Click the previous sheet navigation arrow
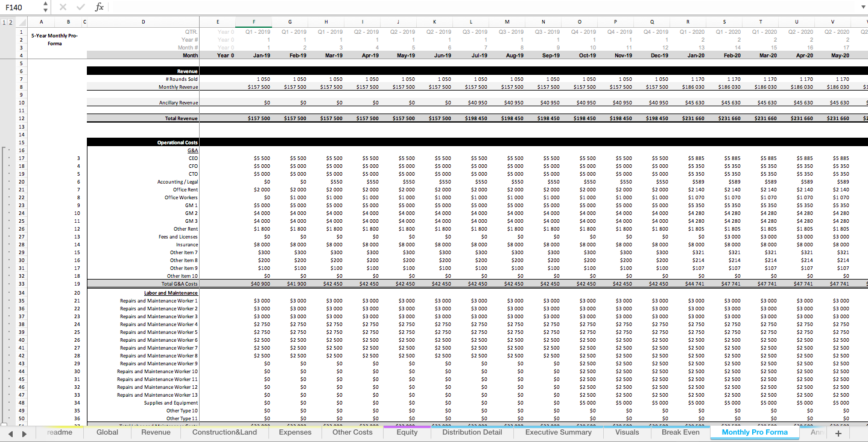 pyautogui.click(x=9, y=433)
